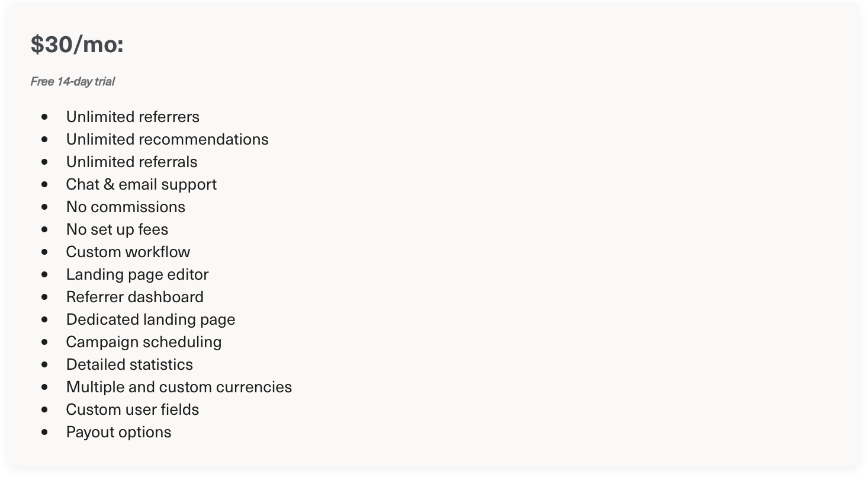868x480 pixels.
Task: Click the Dedicated landing page item
Action: coord(150,319)
